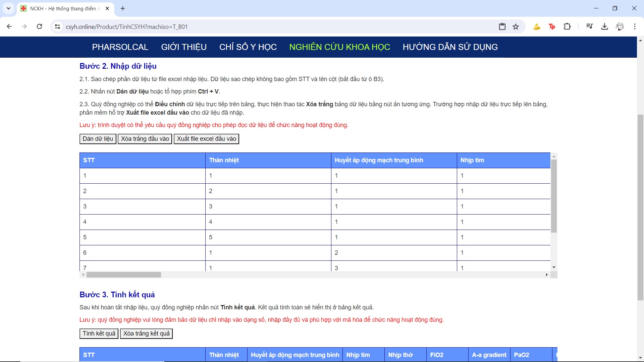Screen dimensions: 644x362
Task: Select Thân nhiệt cell in row 4
Action: click(x=268, y=222)
